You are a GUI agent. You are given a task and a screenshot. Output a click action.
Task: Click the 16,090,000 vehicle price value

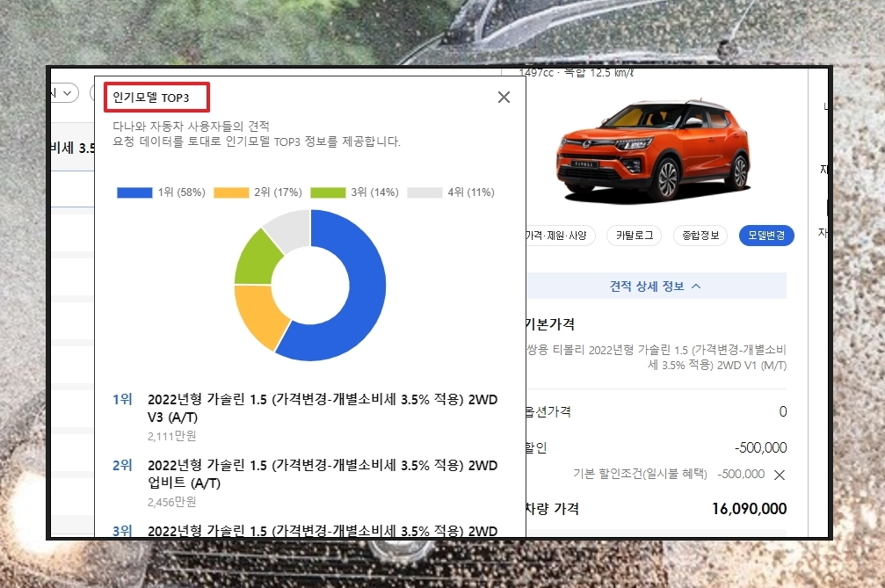coord(749,508)
